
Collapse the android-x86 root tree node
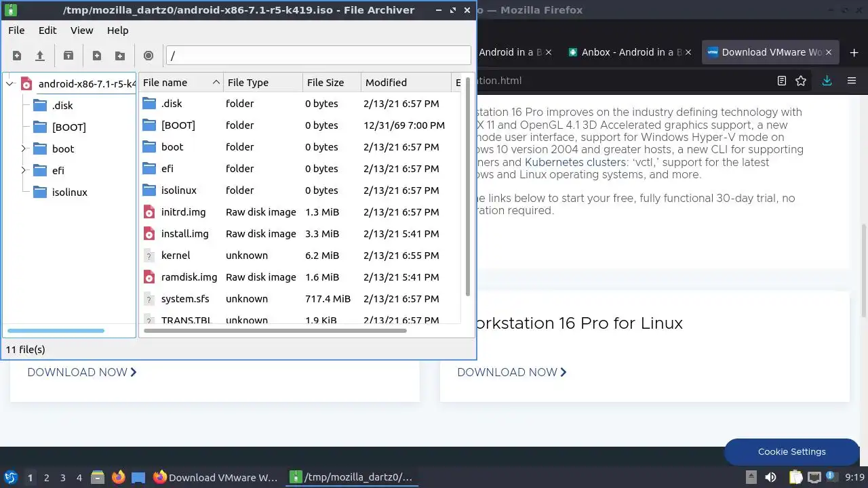(9, 84)
